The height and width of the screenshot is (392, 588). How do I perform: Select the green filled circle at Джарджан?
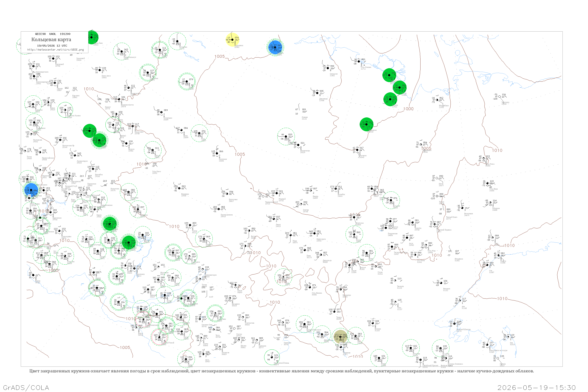(x=367, y=124)
